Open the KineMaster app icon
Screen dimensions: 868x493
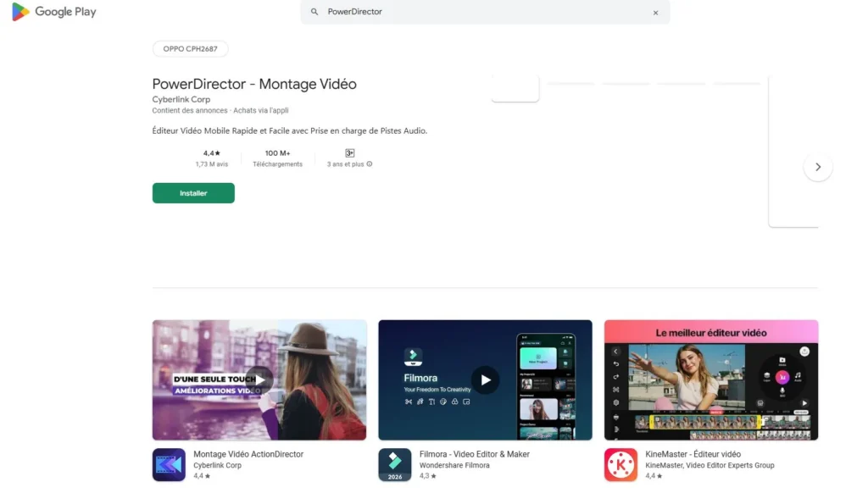620,463
